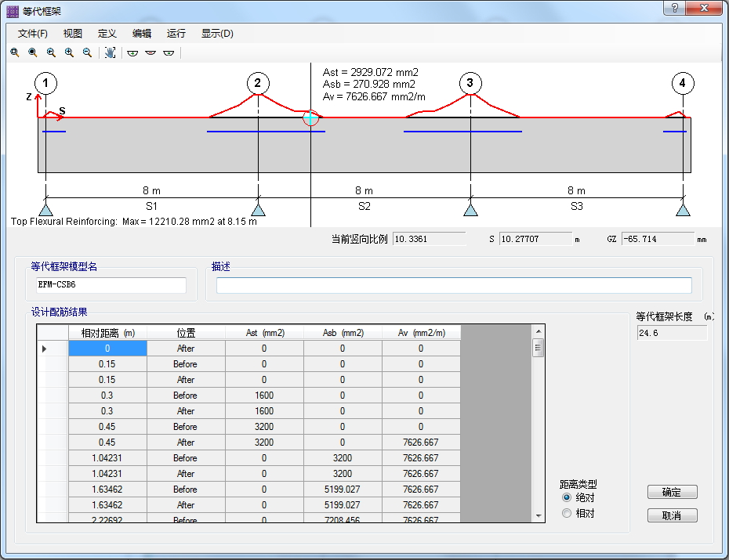Click Asb 5199.027 cell in 1.63462 Before row

click(343, 490)
